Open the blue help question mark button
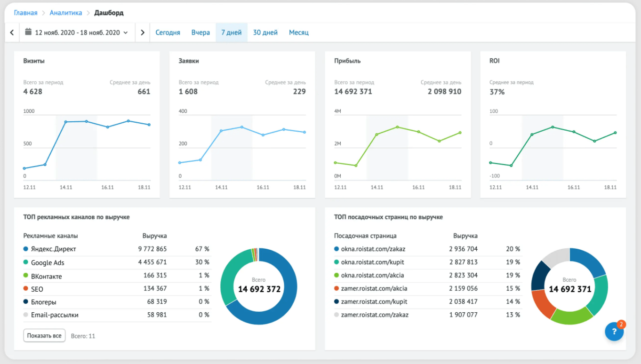641x364 pixels. coord(614,332)
